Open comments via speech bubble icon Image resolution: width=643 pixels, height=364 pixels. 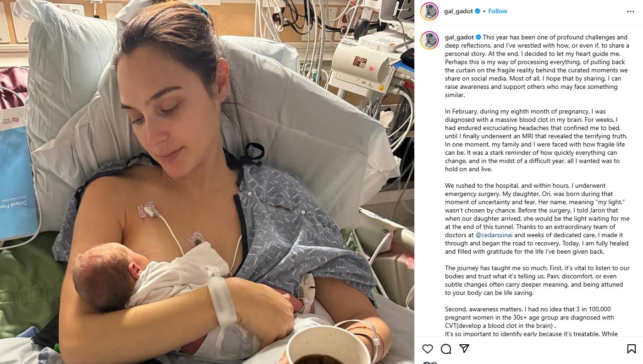[446, 349]
